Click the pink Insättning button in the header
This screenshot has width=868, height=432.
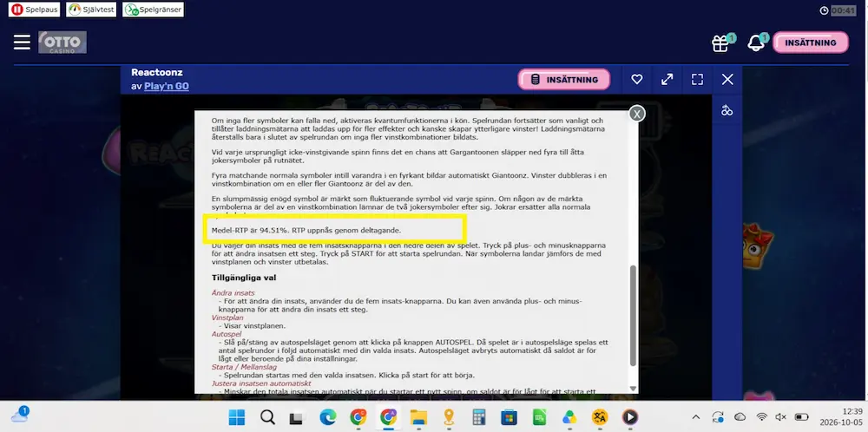click(811, 43)
